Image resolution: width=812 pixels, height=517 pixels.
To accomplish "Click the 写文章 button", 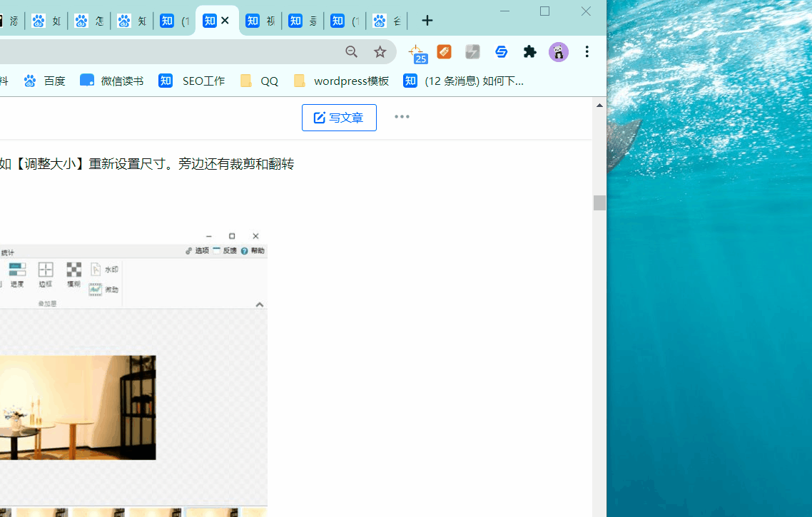I will point(339,118).
